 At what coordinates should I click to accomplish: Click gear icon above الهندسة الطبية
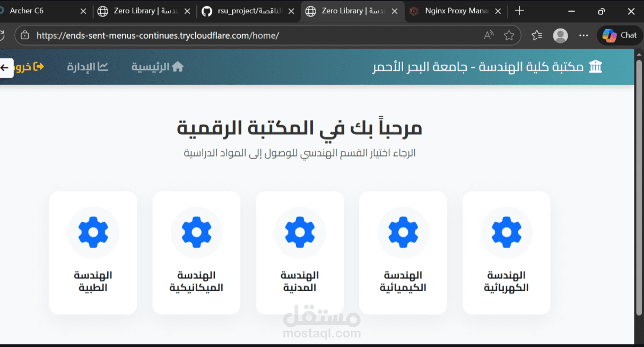(x=93, y=232)
